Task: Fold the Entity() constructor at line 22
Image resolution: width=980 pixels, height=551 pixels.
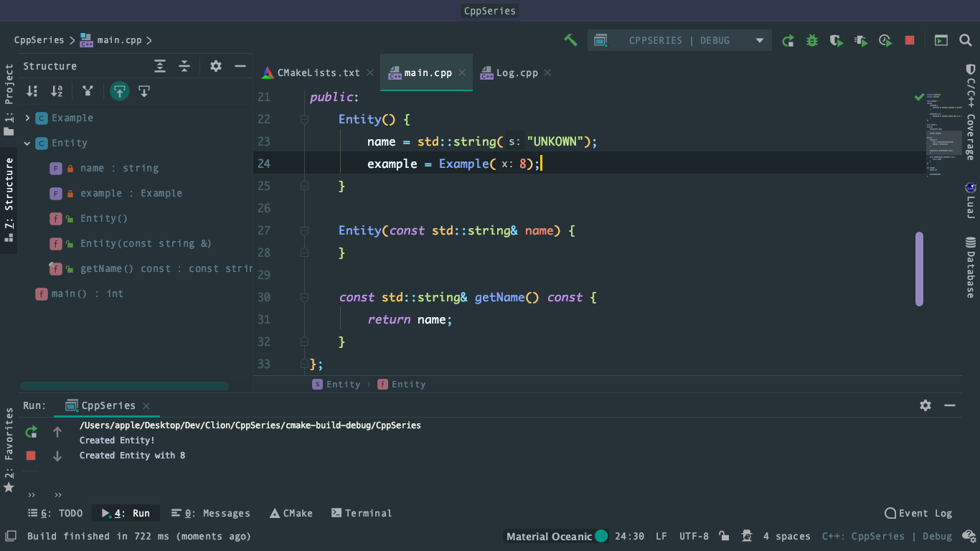Action: tap(304, 119)
